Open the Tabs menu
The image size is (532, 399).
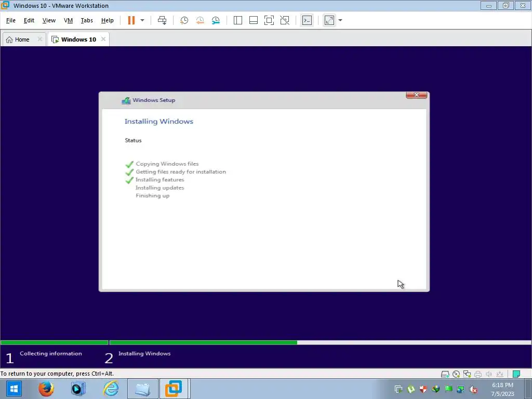click(87, 20)
